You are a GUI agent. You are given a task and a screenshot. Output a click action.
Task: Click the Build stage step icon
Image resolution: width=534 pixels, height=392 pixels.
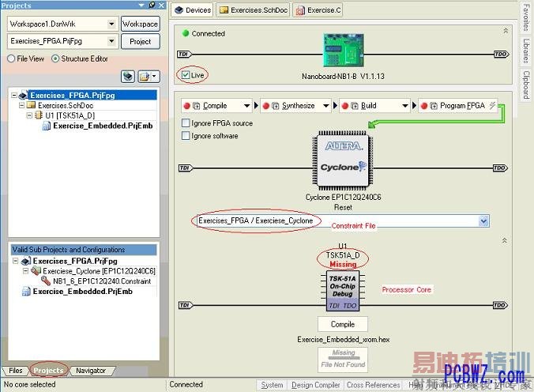(x=355, y=106)
